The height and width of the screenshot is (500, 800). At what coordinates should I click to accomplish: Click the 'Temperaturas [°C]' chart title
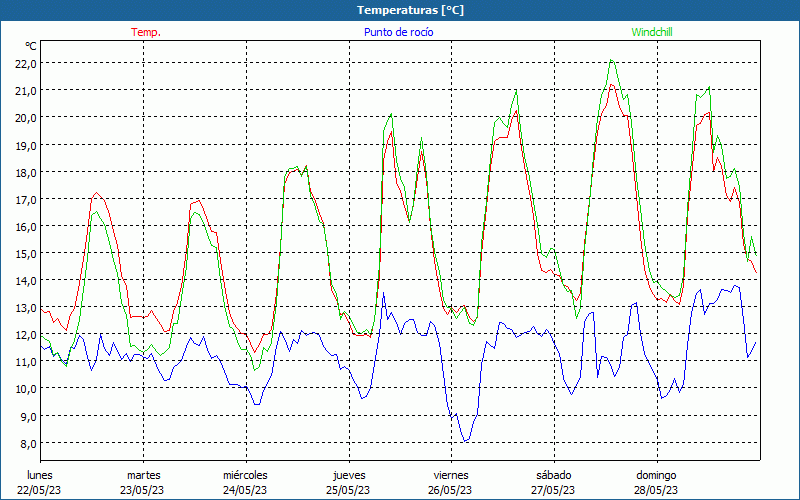coord(410,10)
